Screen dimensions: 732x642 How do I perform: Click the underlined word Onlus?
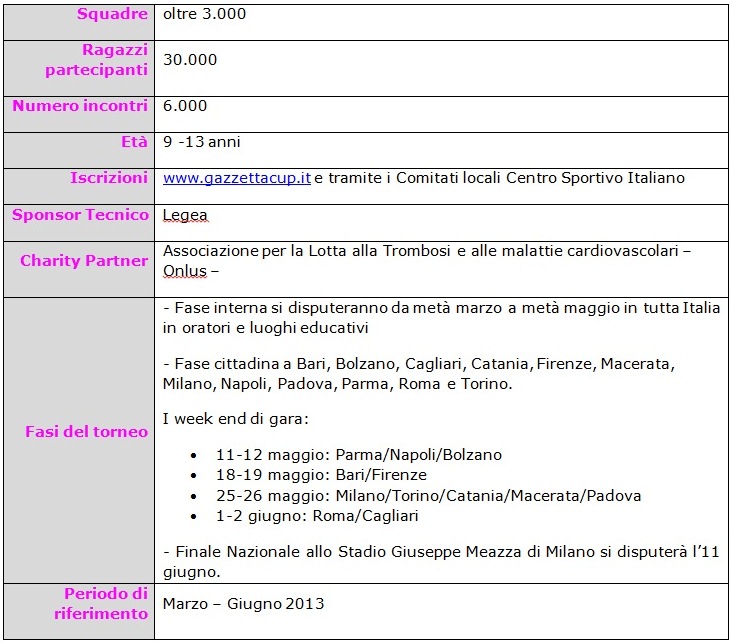(185, 271)
